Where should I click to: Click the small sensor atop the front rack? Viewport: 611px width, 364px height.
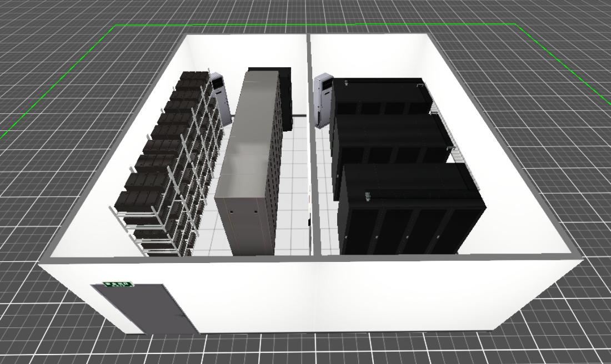pyautogui.click(x=367, y=196)
